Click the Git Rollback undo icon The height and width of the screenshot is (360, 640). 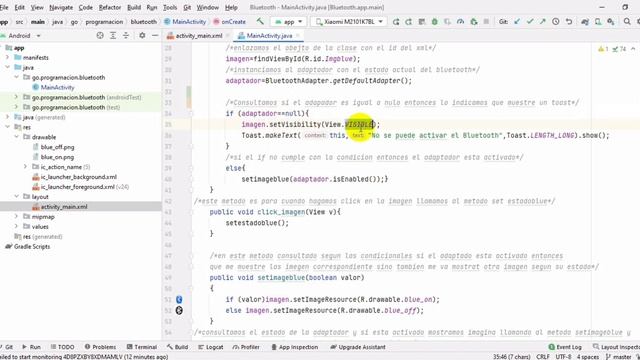pyautogui.click(x=569, y=22)
